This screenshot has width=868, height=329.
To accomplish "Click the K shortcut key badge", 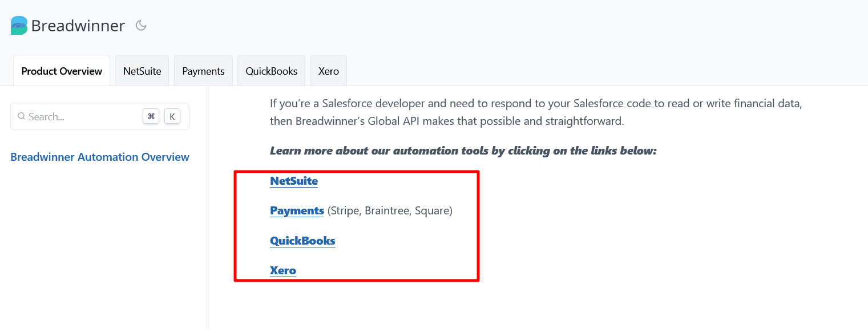I will point(172,116).
